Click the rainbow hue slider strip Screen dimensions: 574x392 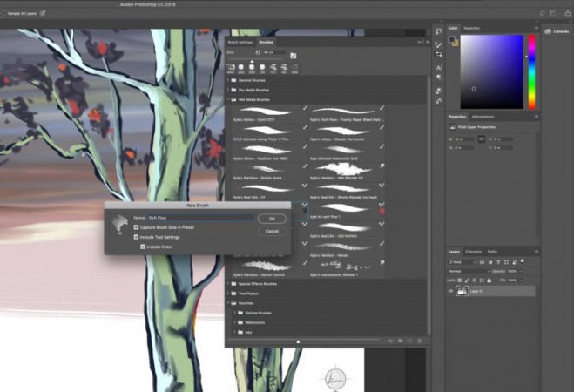coord(531,71)
